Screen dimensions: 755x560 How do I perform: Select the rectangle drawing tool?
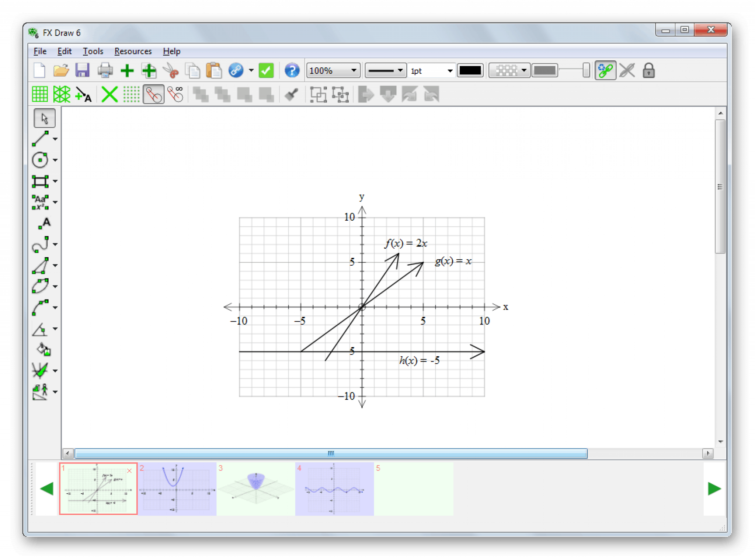pyautogui.click(x=40, y=181)
